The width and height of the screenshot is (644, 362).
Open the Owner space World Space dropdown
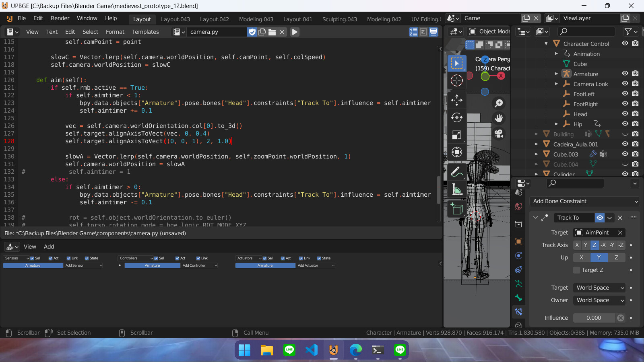(x=599, y=300)
